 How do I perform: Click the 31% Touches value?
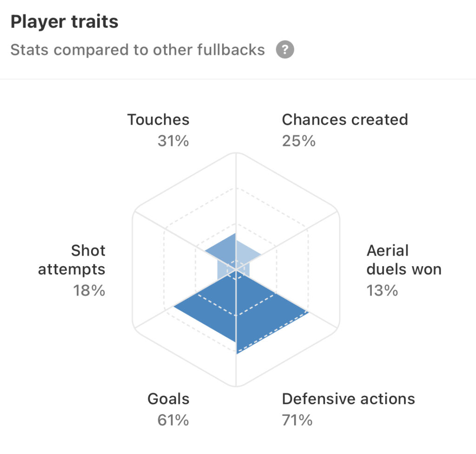tap(173, 141)
